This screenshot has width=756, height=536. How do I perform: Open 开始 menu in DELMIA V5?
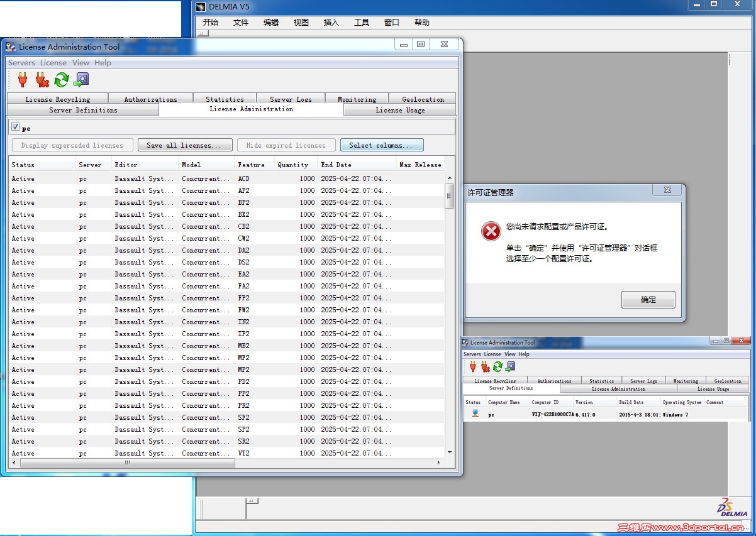(211, 23)
